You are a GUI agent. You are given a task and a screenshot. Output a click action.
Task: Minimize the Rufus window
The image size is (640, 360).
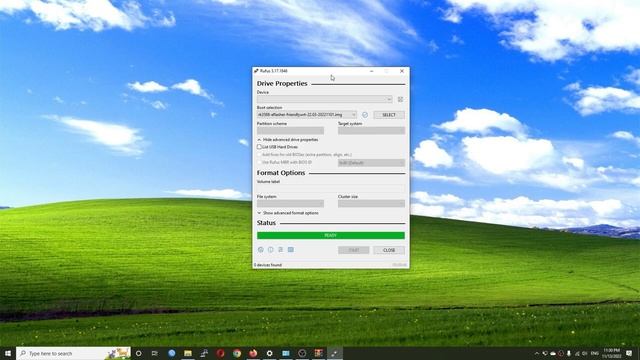point(371,71)
